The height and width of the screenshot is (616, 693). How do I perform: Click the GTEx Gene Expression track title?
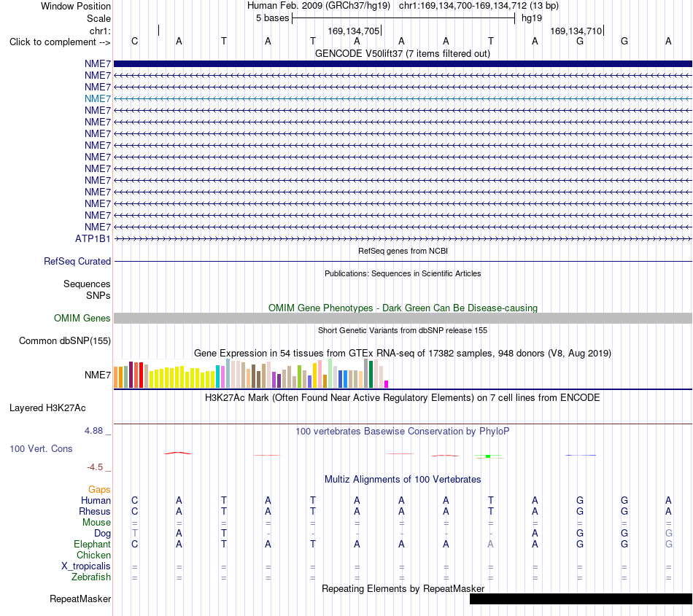[x=403, y=353]
